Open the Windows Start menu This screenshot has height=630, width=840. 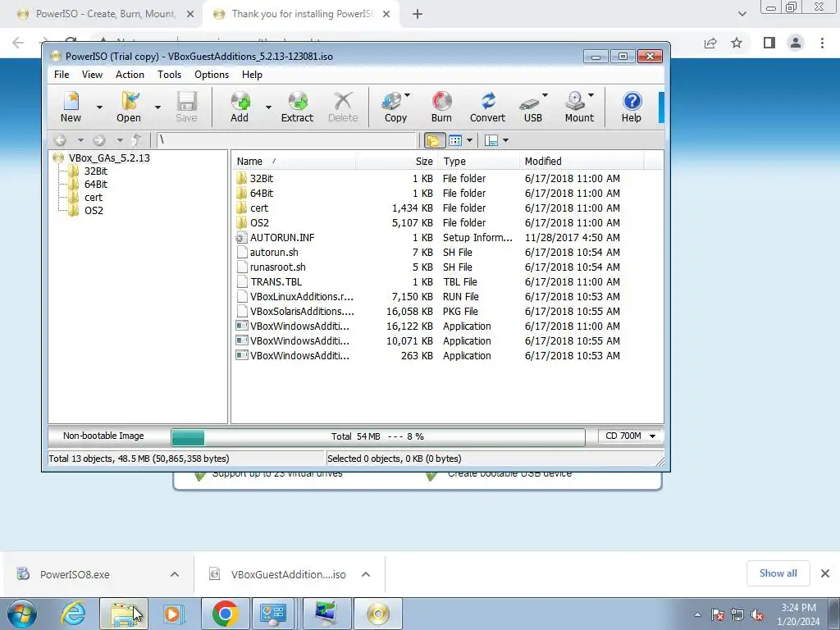click(22, 614)
